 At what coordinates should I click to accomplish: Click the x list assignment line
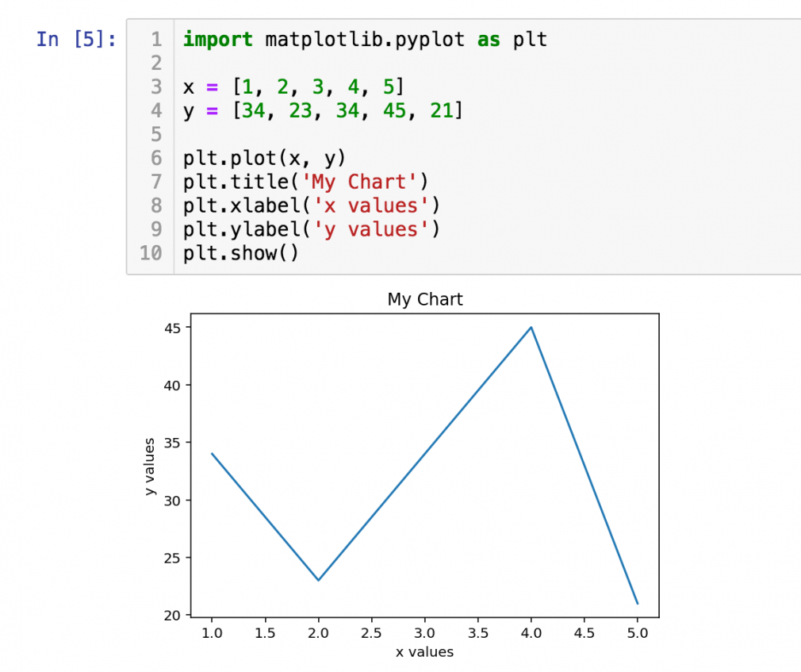click(x=293, y=86)
